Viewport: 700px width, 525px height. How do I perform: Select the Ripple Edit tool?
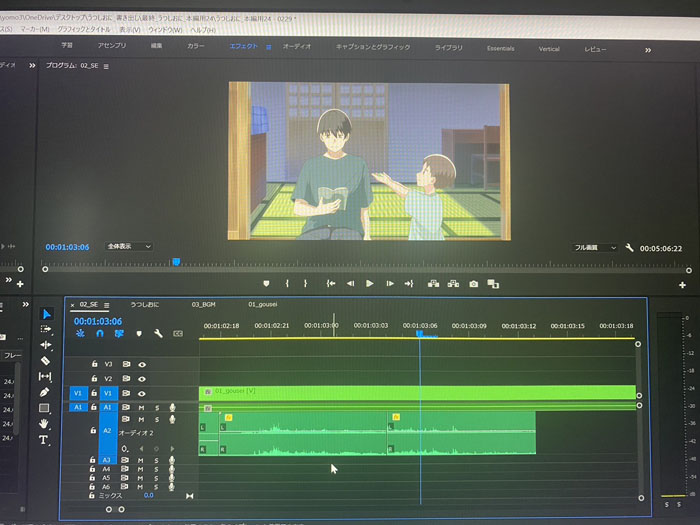point(46,345)
